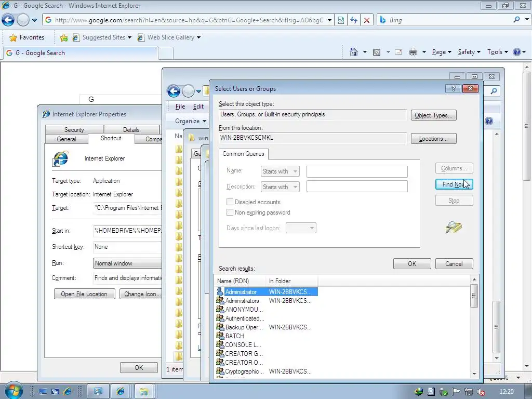Click the muted volume tray icon
Image resolution: width=532 pixels, height=399 pixels.
coord(481,392)
